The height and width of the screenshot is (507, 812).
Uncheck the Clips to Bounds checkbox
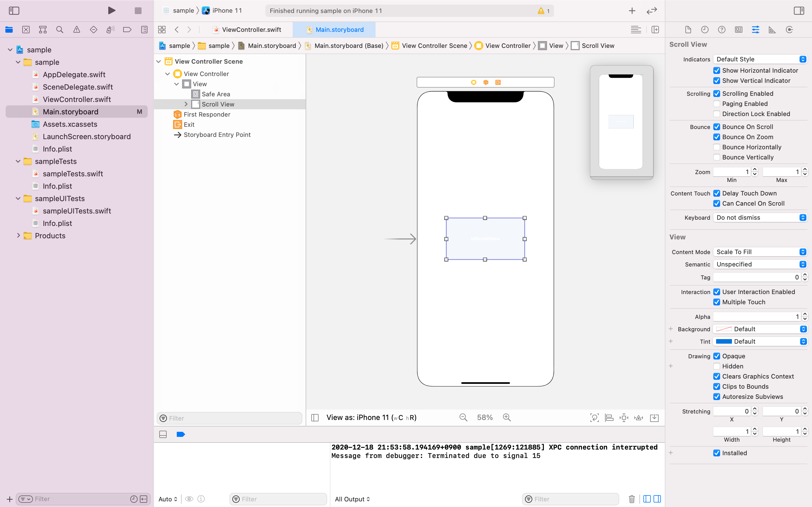[717, 387]
